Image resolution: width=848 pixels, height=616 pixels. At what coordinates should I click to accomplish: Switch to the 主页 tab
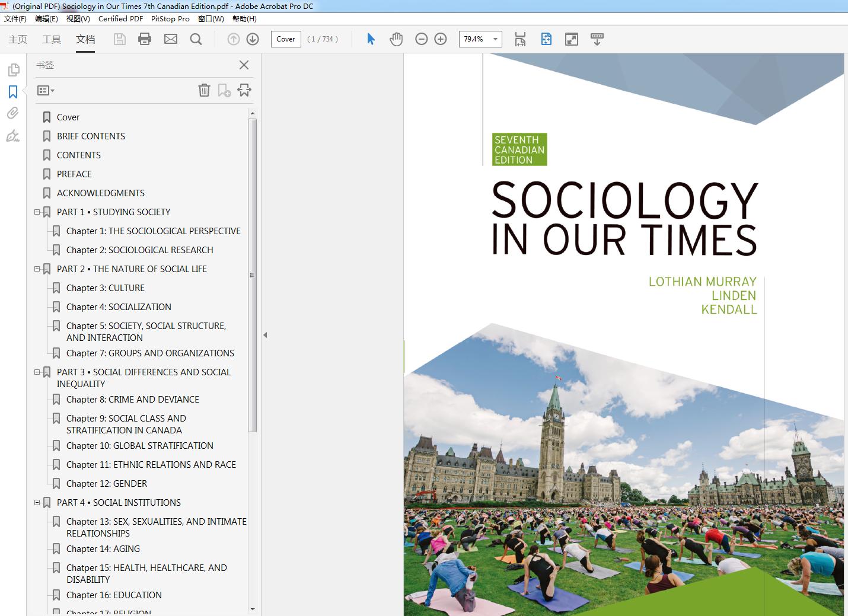18,39
